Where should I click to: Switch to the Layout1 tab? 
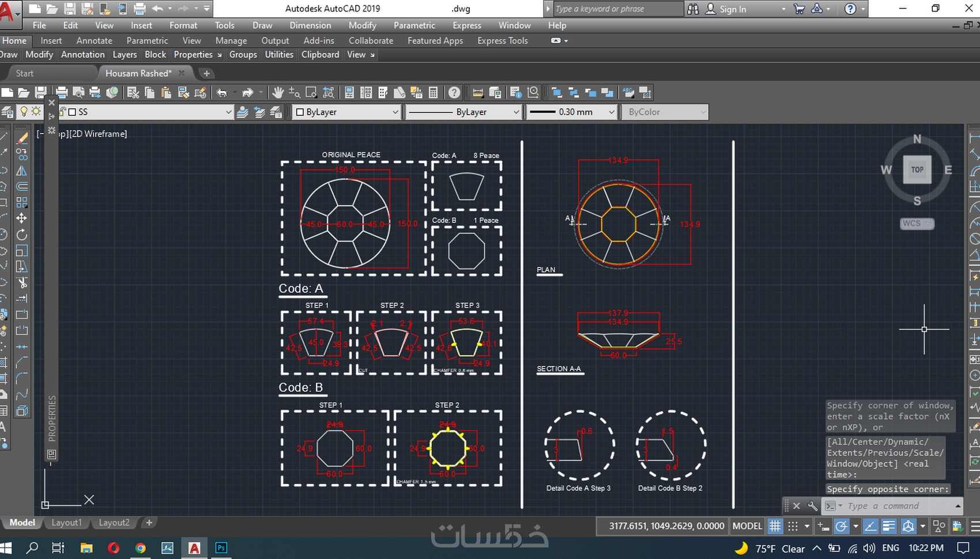click(x=67, y=523)
